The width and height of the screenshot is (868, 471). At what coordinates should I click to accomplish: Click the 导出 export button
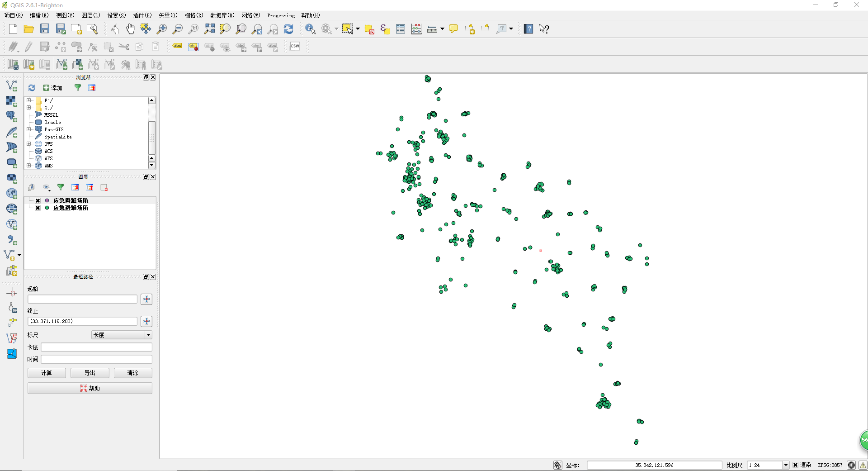[x=90, y=373]
